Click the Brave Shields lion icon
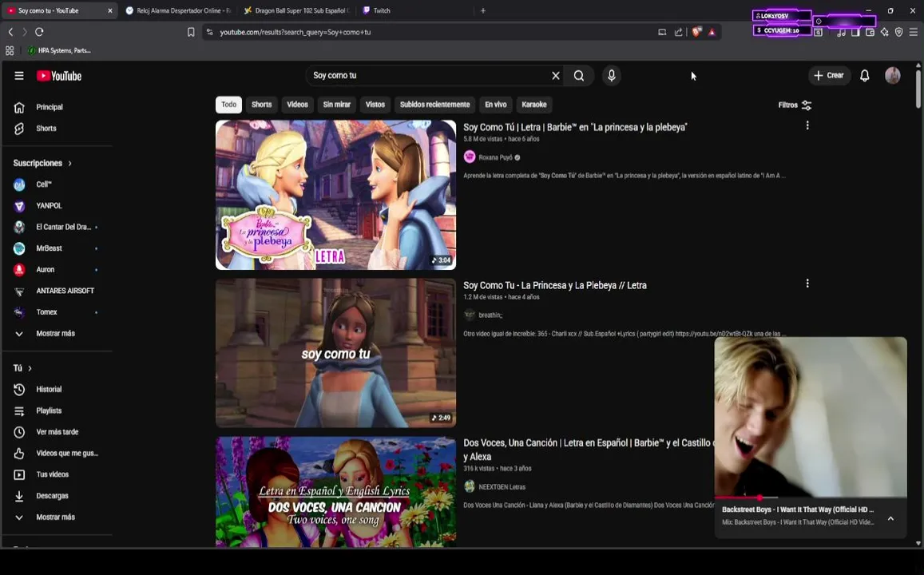924x575 pixels. 696,32
